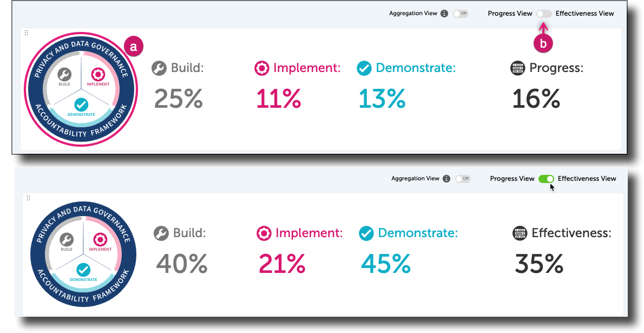Select the Progress View label
Screen dimensions: 644x333
(509, 13)
